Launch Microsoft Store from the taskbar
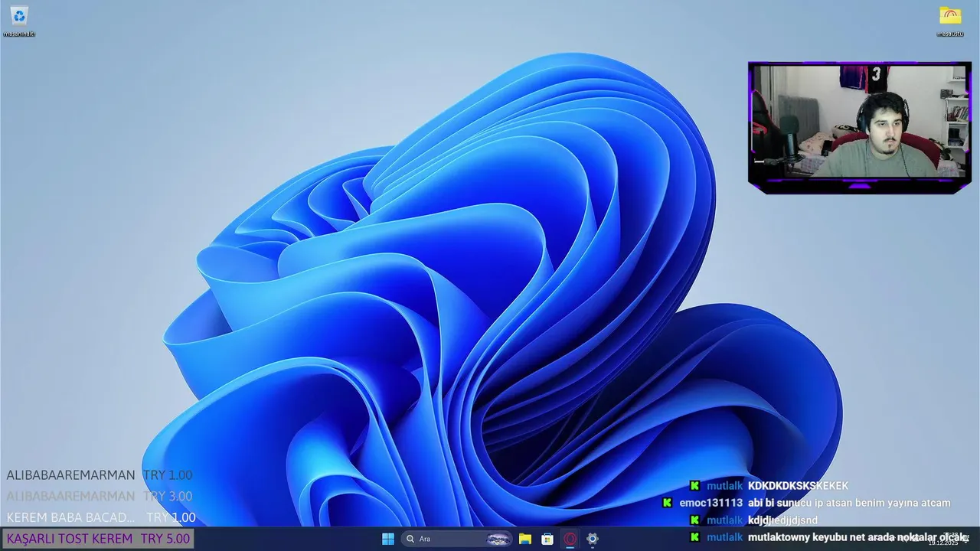 click(x=547, y=539)
